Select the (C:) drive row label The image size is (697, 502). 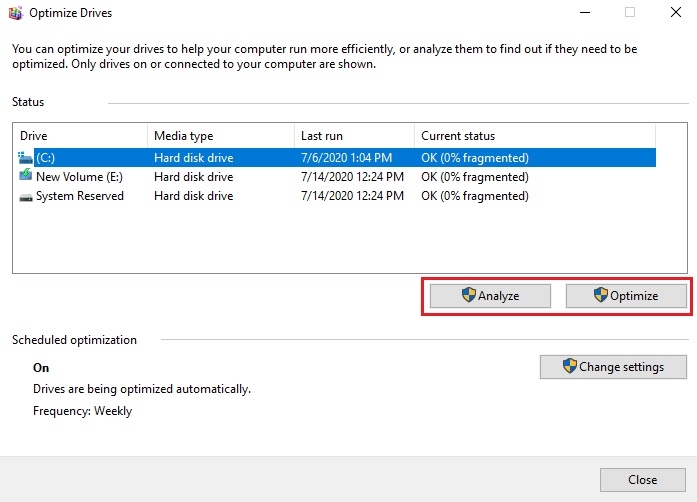coord(45,158)
